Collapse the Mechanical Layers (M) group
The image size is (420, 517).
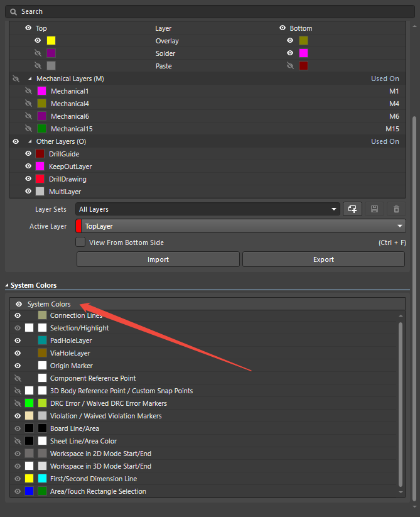(30, 79)
